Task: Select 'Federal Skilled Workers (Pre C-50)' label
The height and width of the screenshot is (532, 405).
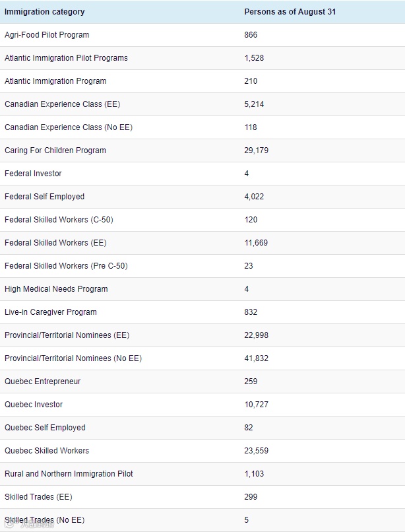Action: tap(66, 265)
